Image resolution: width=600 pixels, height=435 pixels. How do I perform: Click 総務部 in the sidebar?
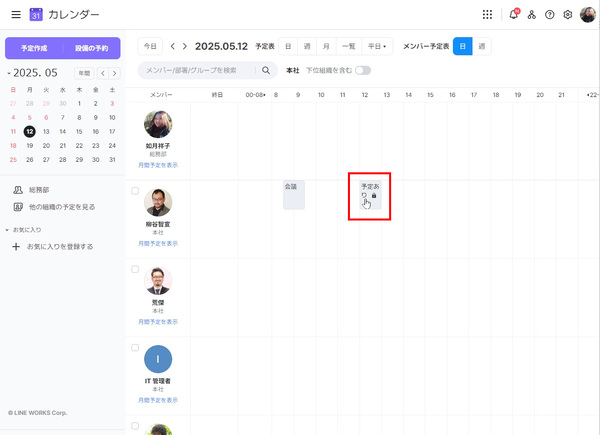click(39, 190)
